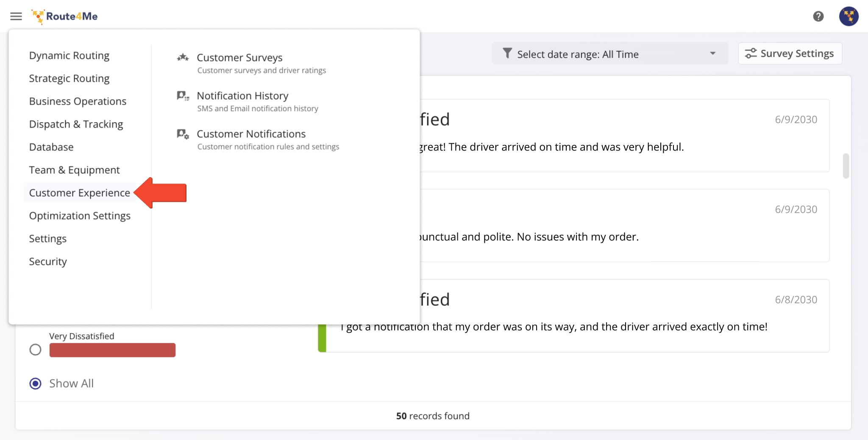Click the Route4Me logo

pos(64,17)
